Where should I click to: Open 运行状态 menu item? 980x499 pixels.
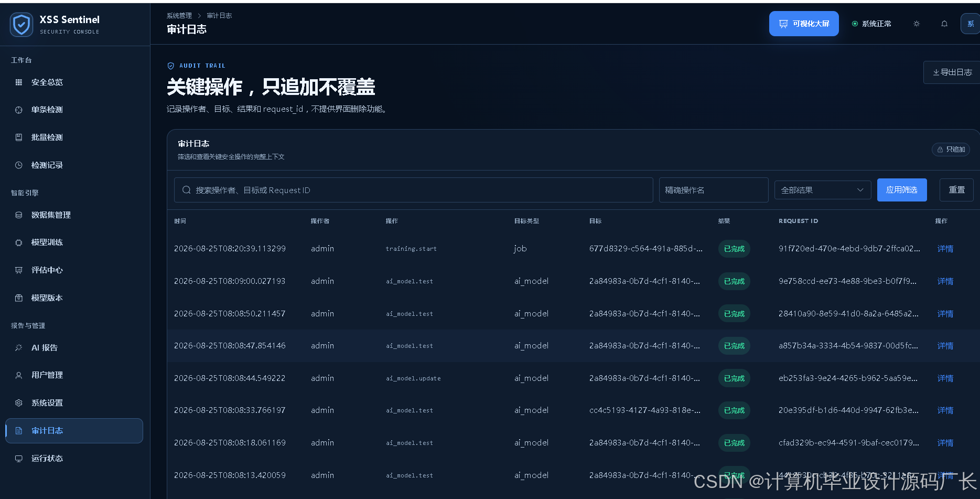(74, 459)
